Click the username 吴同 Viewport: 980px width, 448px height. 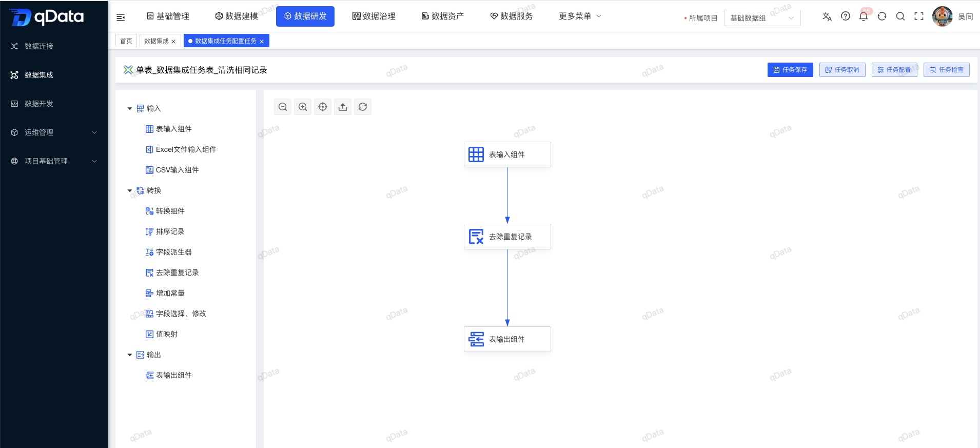point(966,17)
